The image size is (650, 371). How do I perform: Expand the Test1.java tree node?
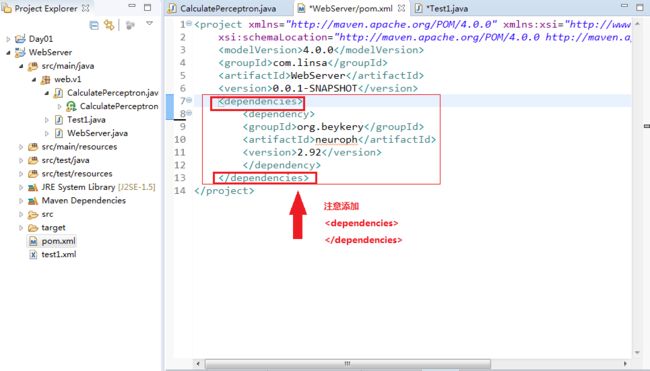(46, 120)
